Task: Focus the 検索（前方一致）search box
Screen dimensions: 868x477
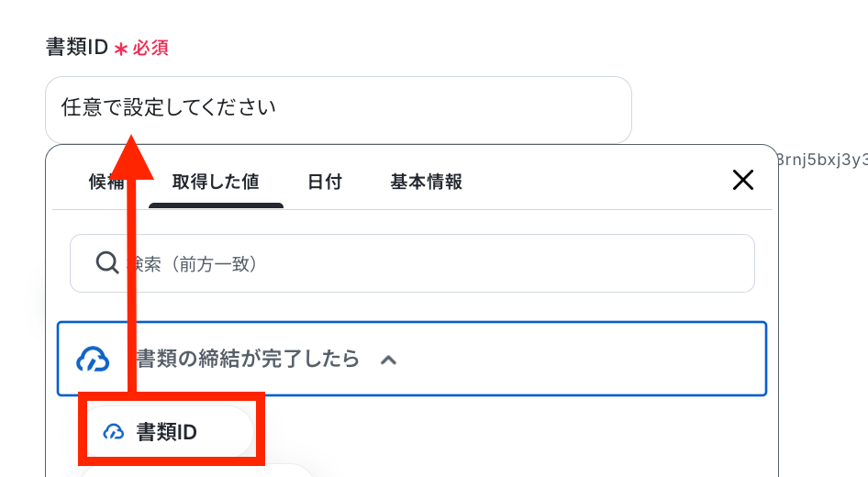Action: coord(412,263)
